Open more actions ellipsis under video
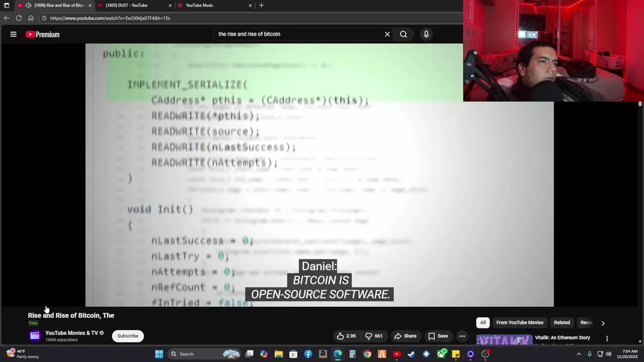Screen dimensions: 644x362 coord(462,336)
